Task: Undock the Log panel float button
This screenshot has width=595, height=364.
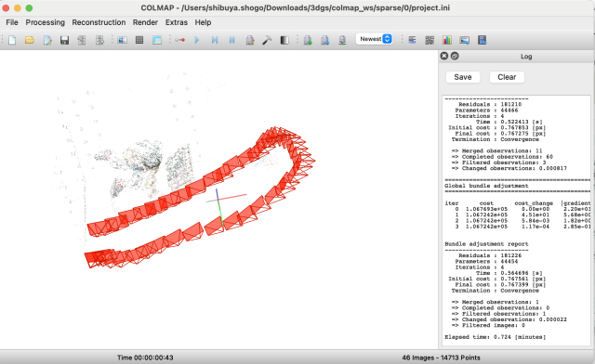Action: (455, 56)
